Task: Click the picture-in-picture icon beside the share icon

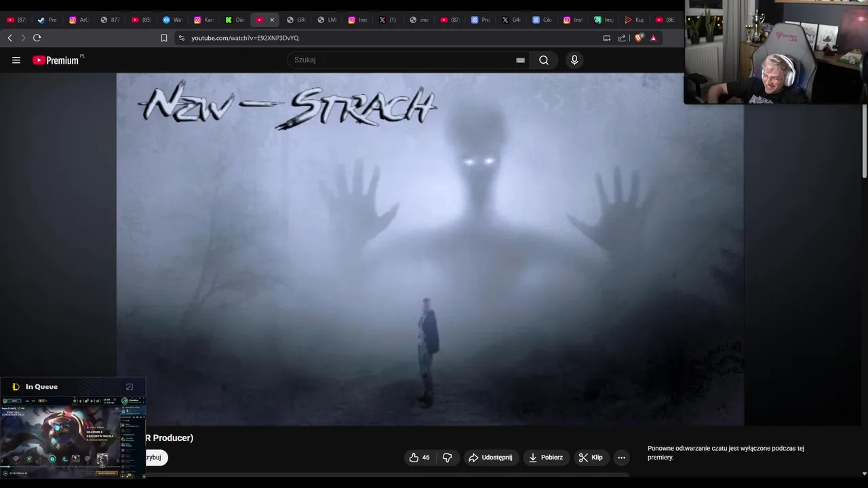Action: [607, 38]
